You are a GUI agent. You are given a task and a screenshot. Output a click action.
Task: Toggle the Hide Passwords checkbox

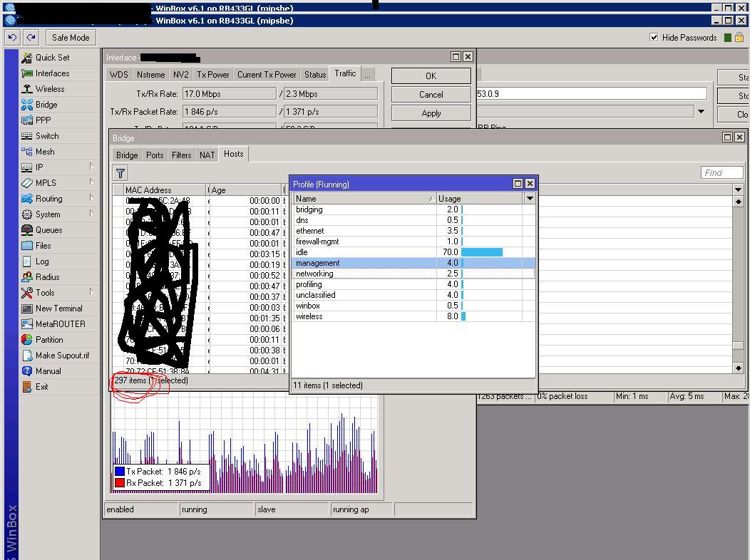(x=654, y=38)
